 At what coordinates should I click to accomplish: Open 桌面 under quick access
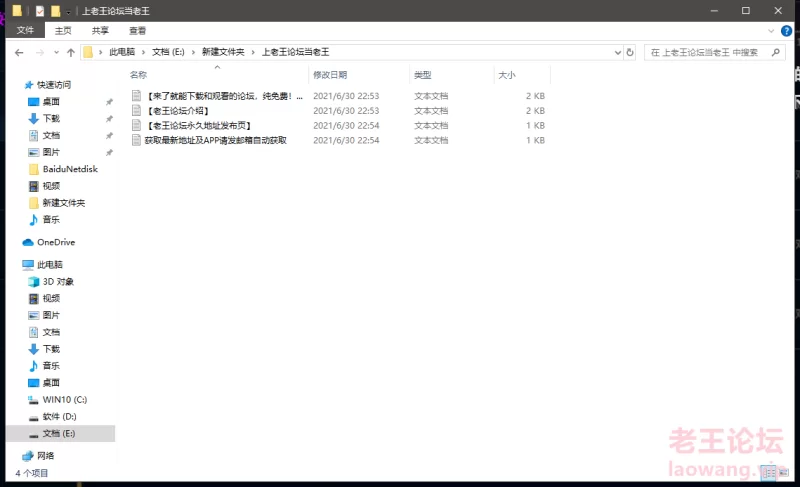pos(51,101)
